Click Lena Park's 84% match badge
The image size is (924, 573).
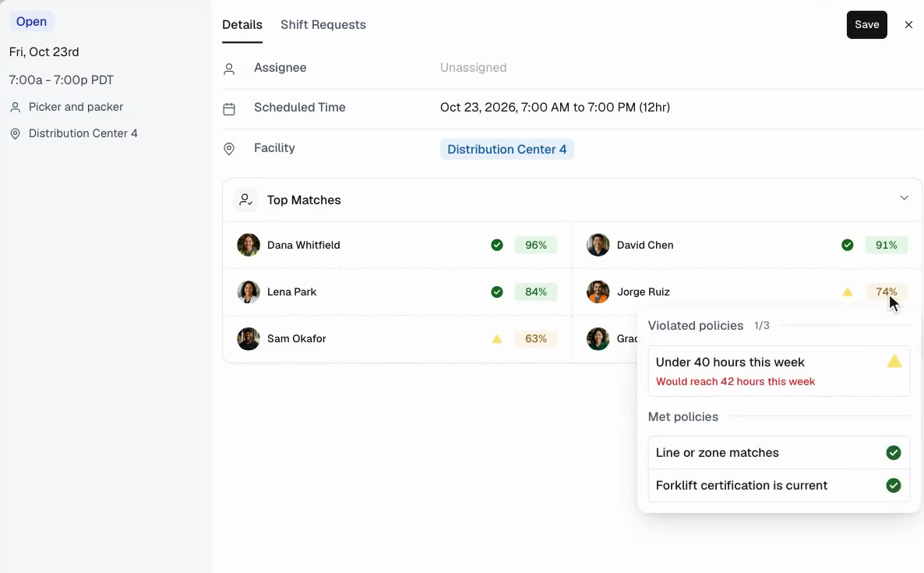click(x=536, y=292)
